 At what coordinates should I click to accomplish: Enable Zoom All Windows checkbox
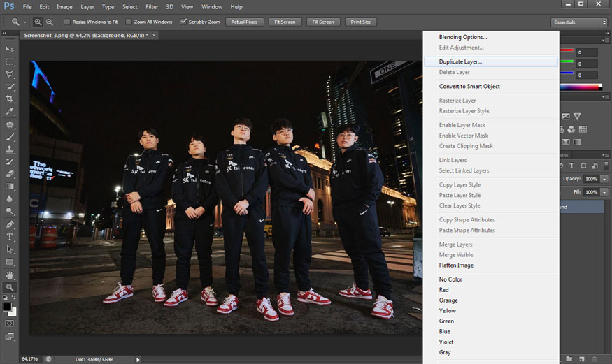(129, 22)
